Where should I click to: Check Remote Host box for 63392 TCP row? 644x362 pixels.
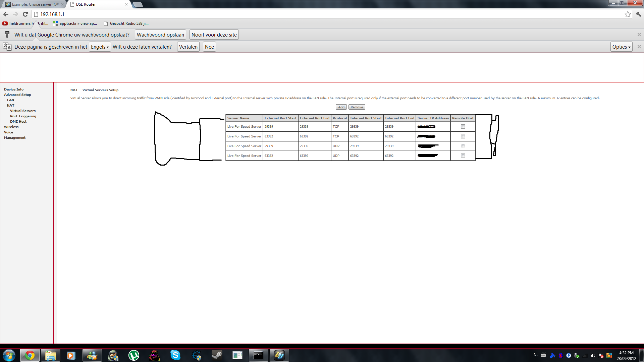point(463,136)
